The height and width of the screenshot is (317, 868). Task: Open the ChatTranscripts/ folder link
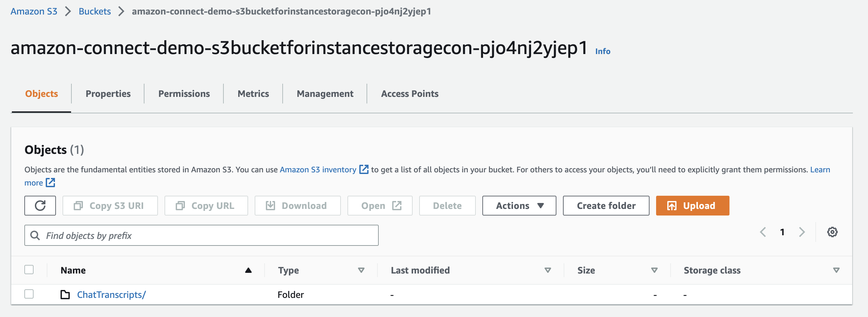[x=112, y=295]
